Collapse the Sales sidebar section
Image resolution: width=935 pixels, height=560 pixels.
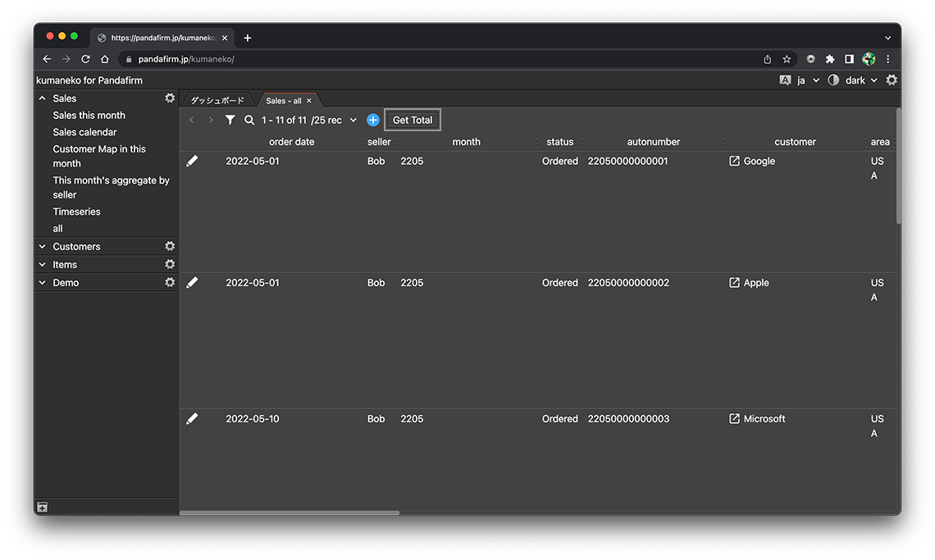(43, 98)
